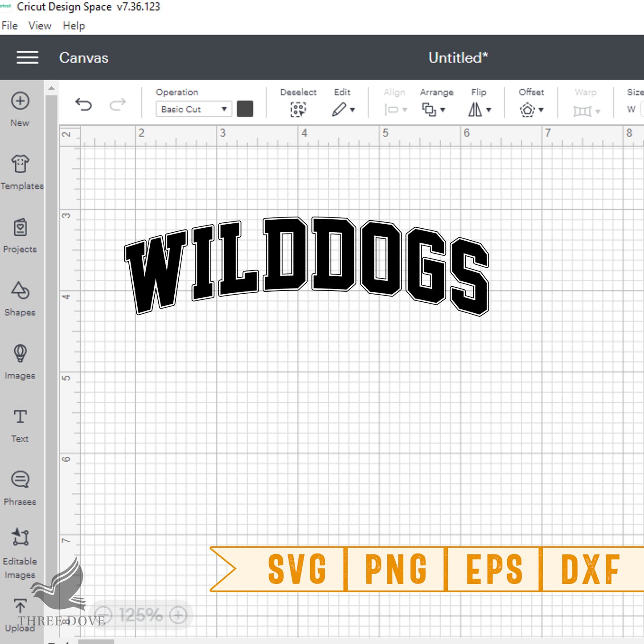
Task: Click the Operation label
Action: (x=177, y=92)
